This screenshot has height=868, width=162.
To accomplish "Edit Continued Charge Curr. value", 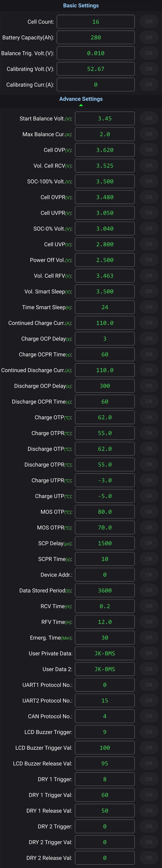I will pyautogui.click(x=105, y=323).
